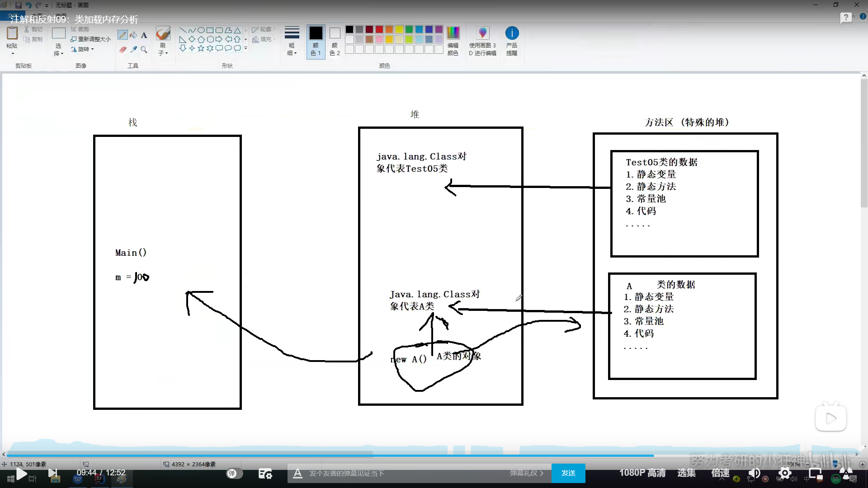Open the video quality 1080P menu
This screenshot has height=488, width=868.
[642, 473]
